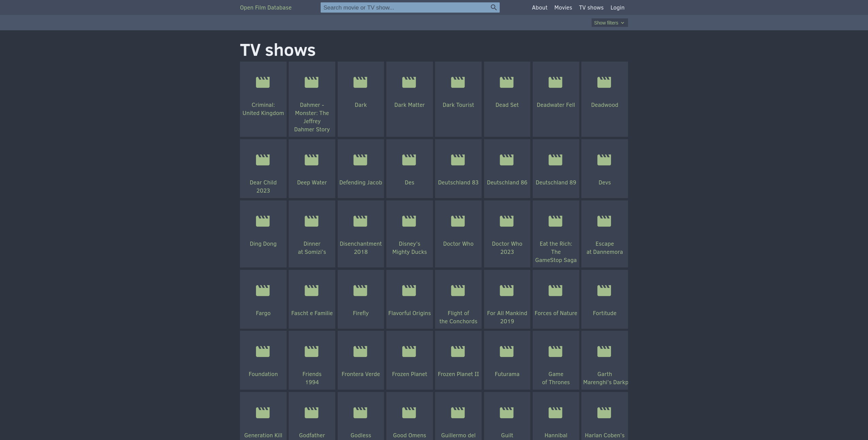Click the clapperboard icon above Devs
Viewport: 868px width, 440px height.
click(x=604, y=160)
